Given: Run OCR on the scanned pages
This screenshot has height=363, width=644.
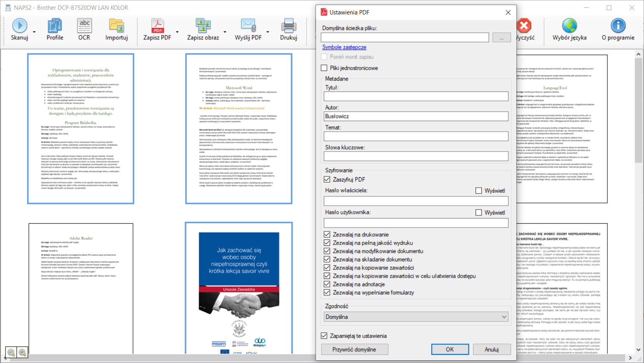Looking at the screenshot, I should 84,29.
